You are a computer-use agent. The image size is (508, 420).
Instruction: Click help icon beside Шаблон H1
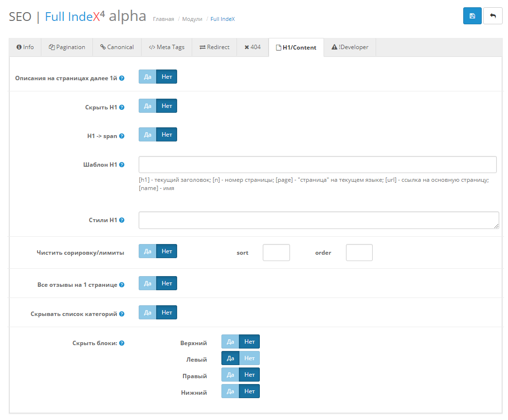point(122,165)
